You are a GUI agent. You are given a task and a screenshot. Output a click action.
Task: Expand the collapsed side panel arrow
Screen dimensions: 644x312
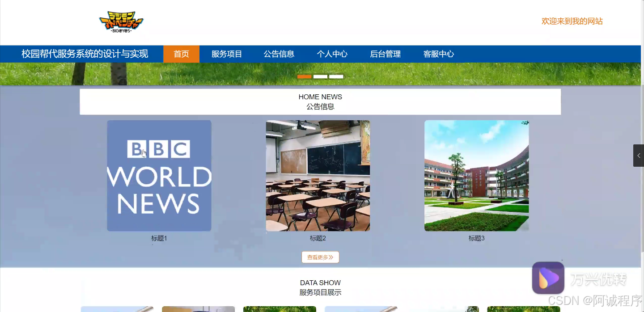point(639,156)
